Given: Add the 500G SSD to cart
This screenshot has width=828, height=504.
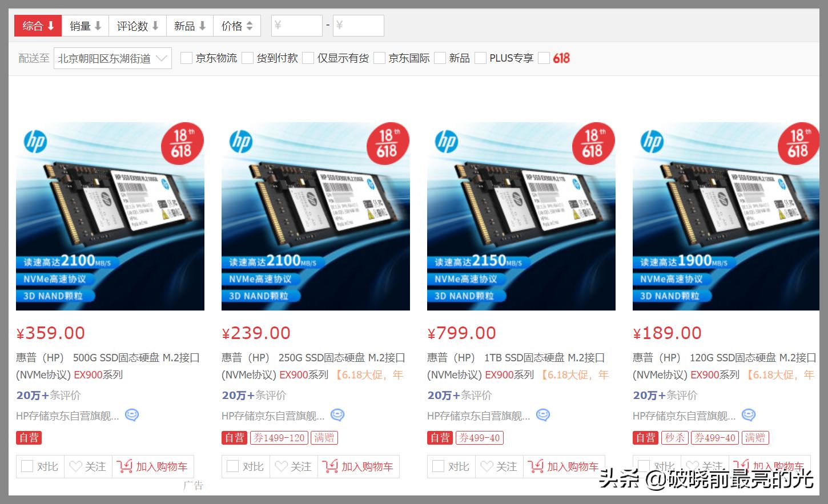Looking at the screenshot, I should tap(152, 466).
